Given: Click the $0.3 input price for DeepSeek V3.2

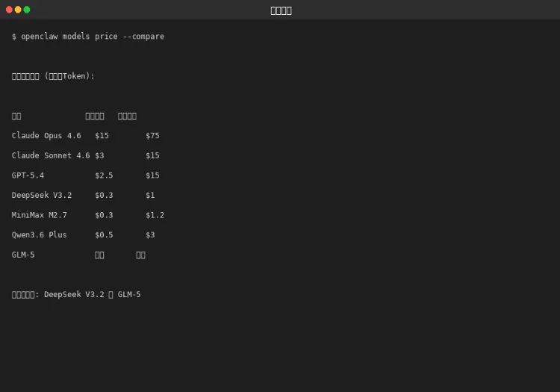Looking at the screenshot, I should tap(104, 196).
